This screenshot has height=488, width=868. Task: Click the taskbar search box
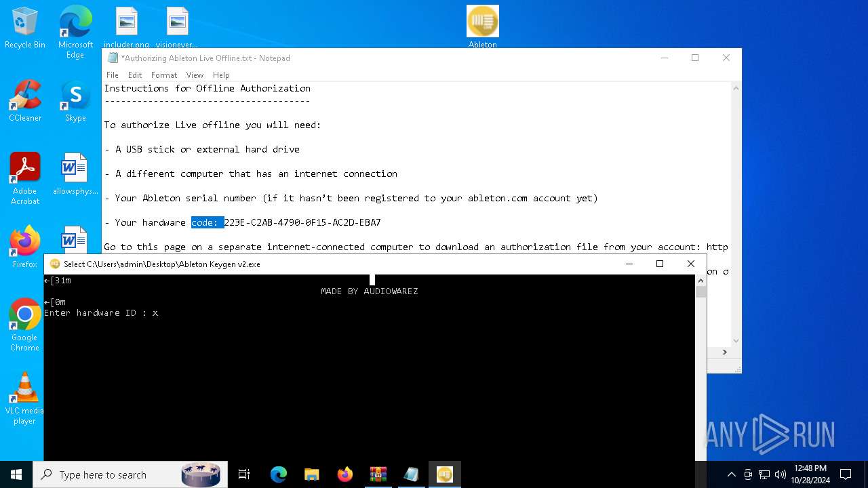131,474
